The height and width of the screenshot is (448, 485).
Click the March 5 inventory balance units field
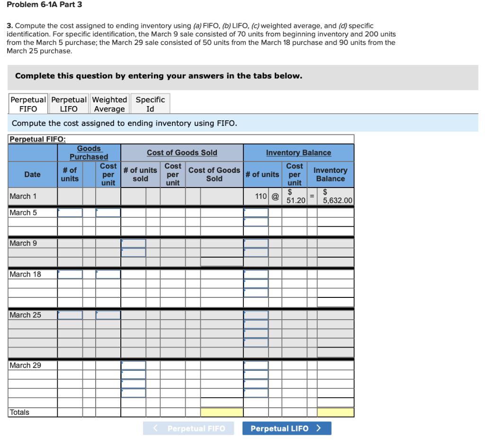click(x=256, y=212)
